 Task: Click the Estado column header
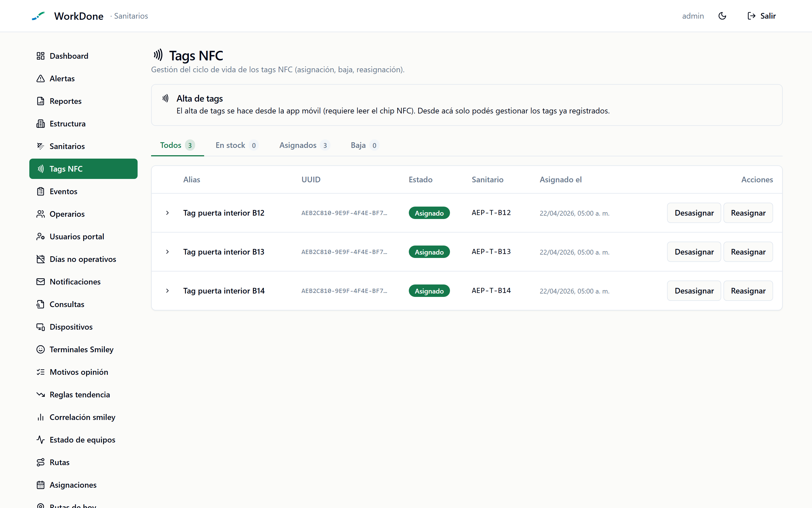(x=420, y=179)
